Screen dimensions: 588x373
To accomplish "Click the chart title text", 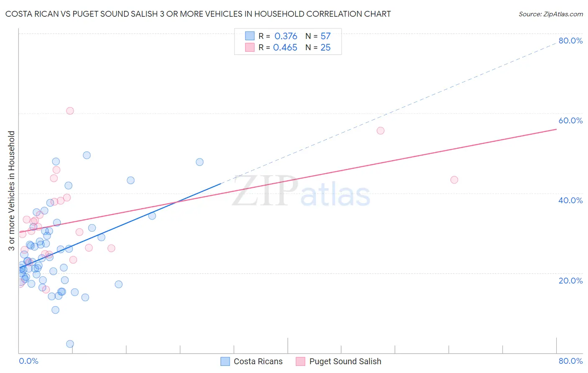I will pyautogui.click(x=198, y=14).
